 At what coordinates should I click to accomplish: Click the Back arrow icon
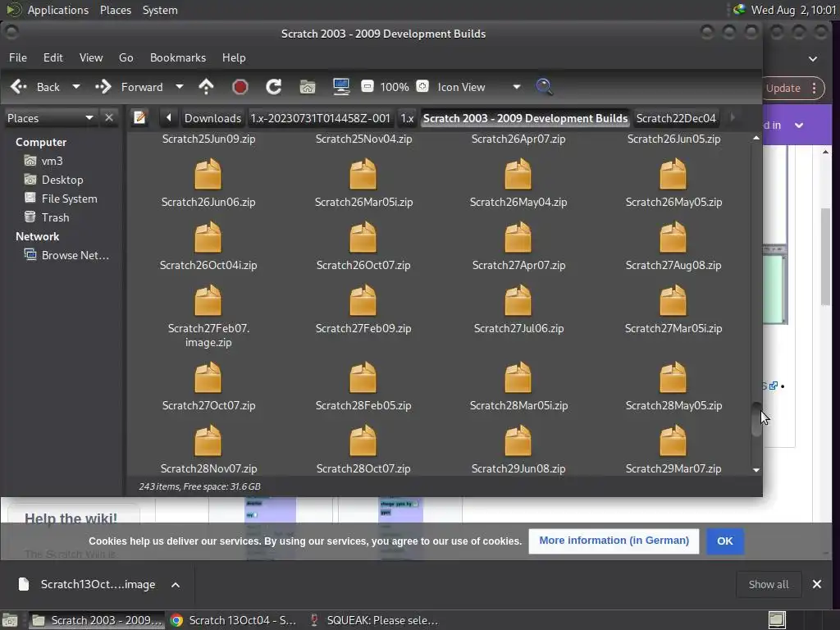tap(19, 87)
